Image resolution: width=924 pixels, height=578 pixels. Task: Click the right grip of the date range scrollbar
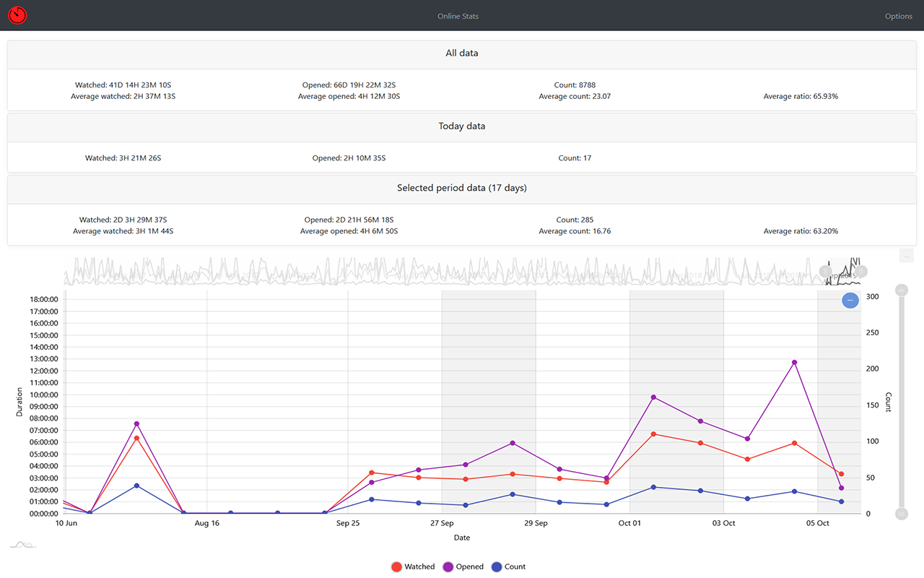(x=861, y=272)
